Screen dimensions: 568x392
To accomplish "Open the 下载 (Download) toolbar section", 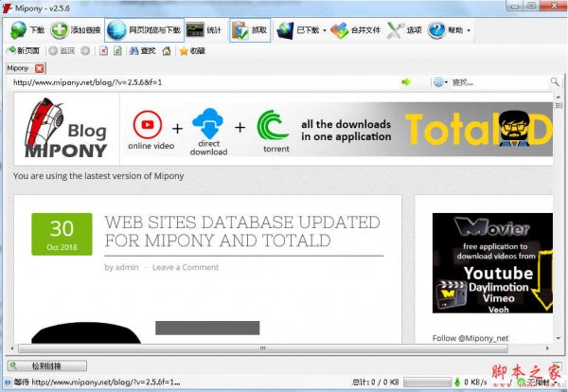I will pos(27,30).
